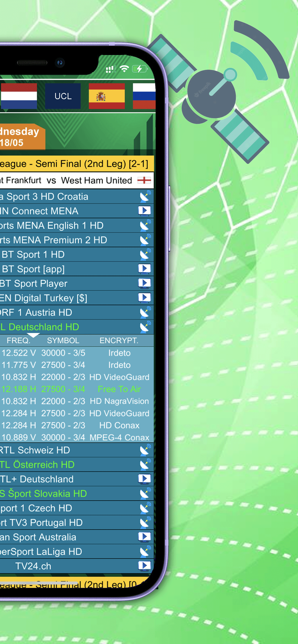Open TV3 Portugal HD channel row
The width and height of the screenshot is (298, 644).
point(77,523)
